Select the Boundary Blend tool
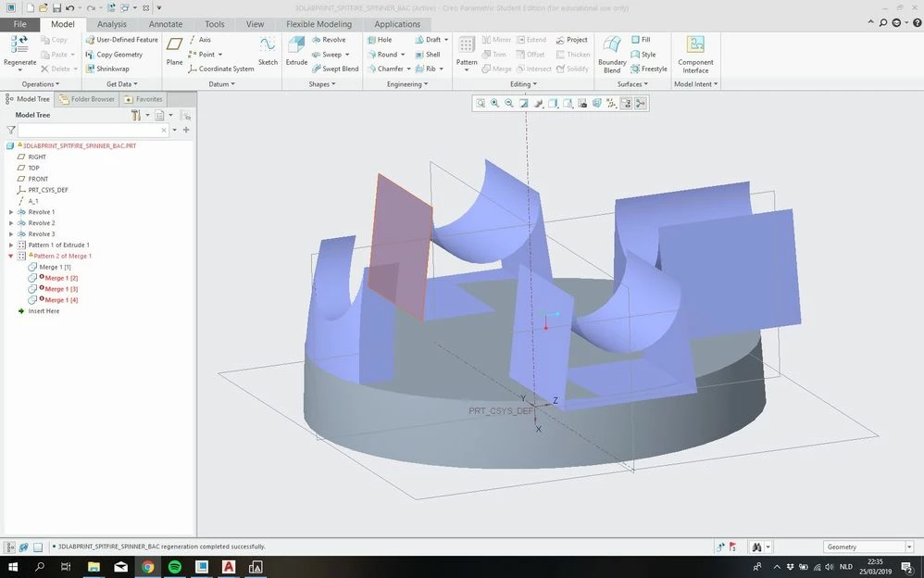 (x=612, y=55)
